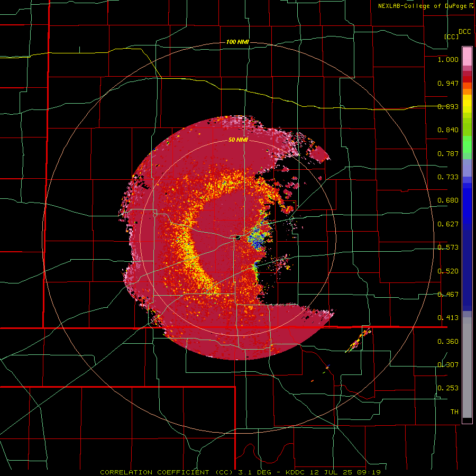Click the isolated echo streak near the southeast ring
The width and height of the screenshot is (476, 476).
359,341
